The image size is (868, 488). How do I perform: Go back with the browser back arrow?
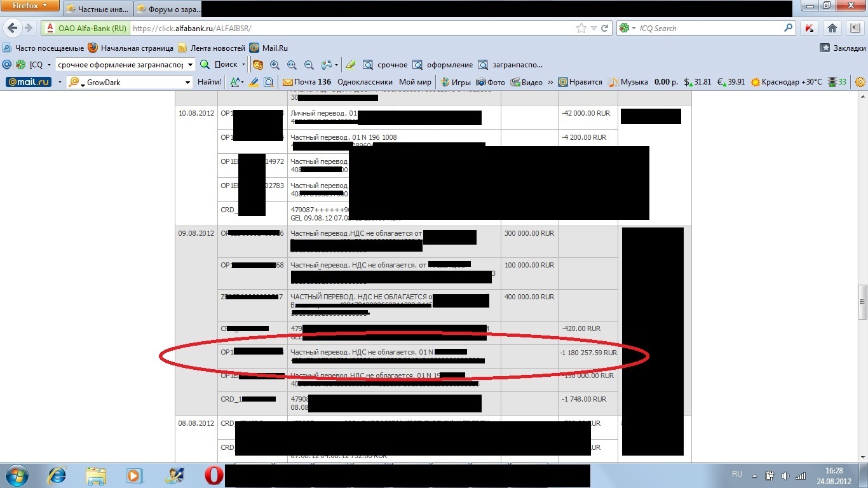(12, 28)
